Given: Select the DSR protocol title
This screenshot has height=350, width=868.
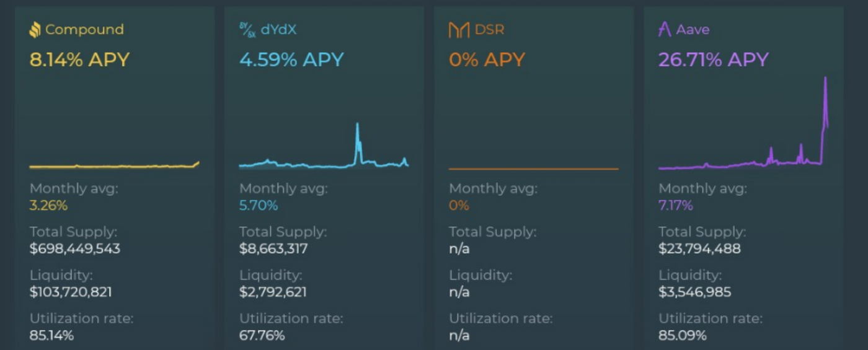Looking at the screenshot, I should pos(489,30).
